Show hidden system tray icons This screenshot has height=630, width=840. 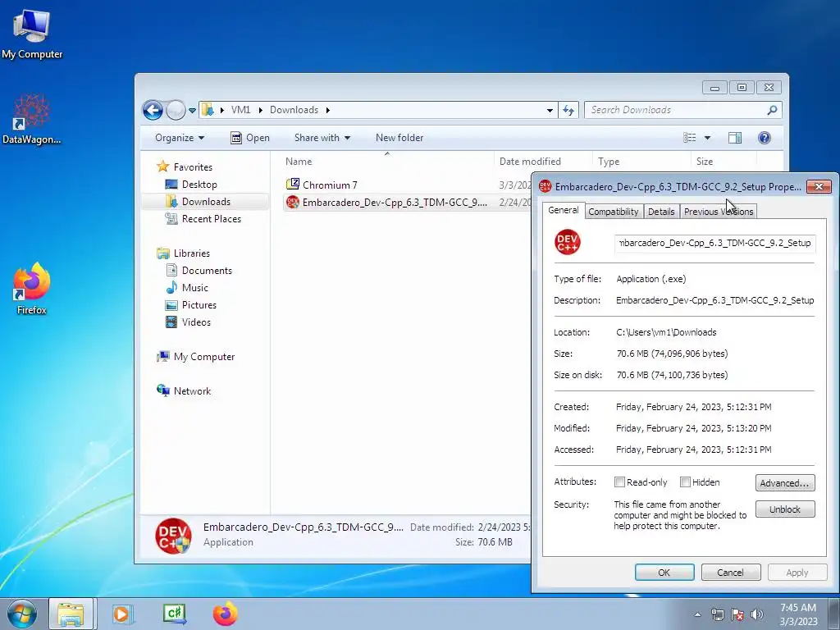tap(697, 614)
